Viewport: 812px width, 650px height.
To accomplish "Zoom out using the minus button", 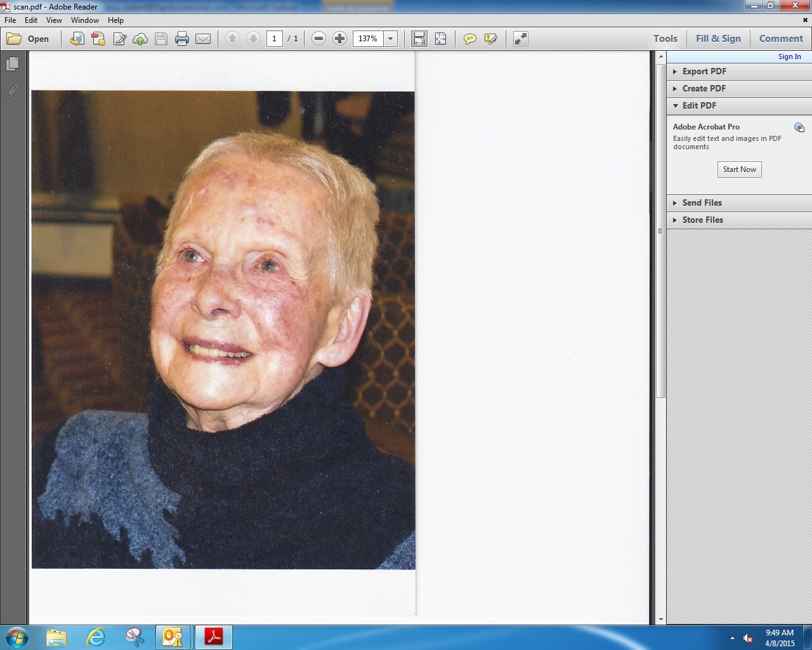I will coord(318,39).
